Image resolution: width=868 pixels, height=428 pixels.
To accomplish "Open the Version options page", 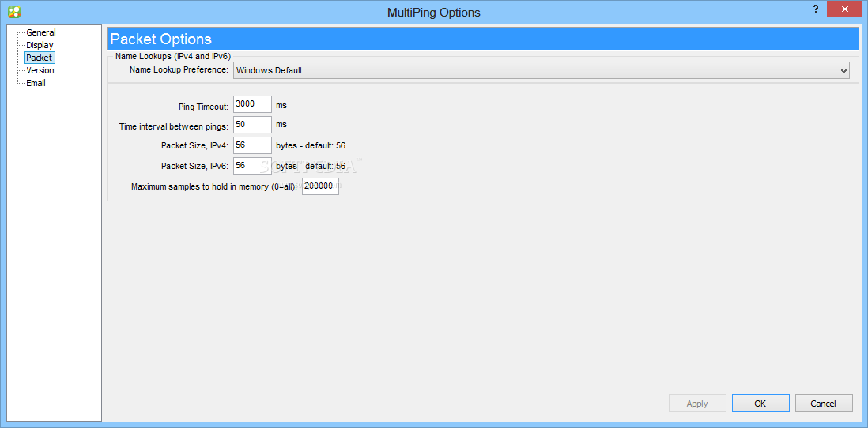I will point(40,70).
